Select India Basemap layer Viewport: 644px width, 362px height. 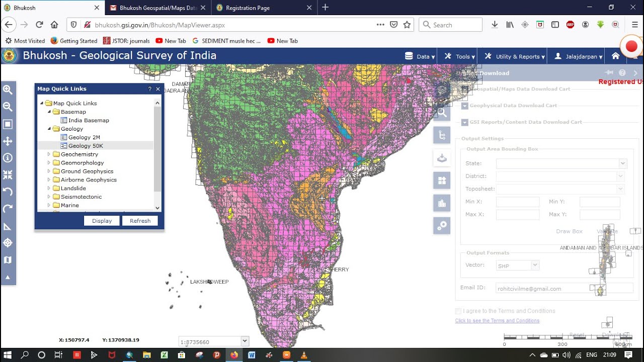pyautogui.click(x=89, y=120)
